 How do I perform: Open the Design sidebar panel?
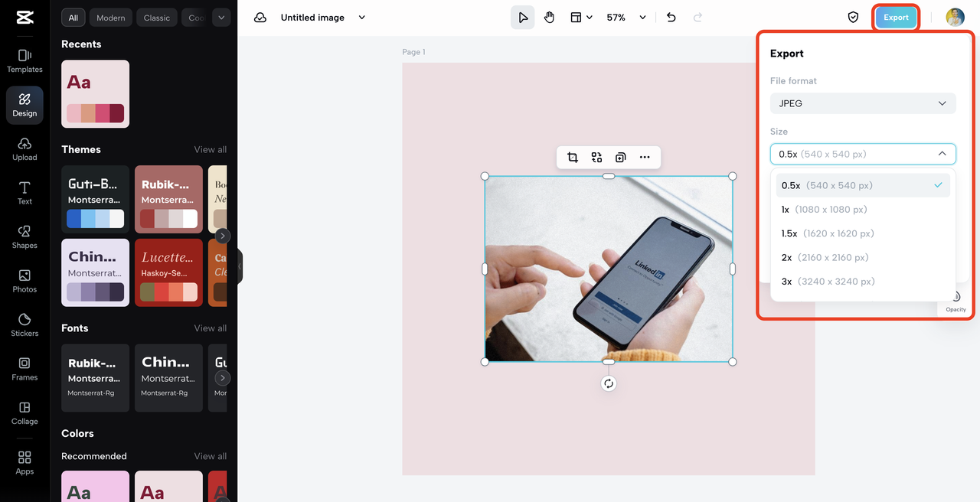(x=24, y=105)
